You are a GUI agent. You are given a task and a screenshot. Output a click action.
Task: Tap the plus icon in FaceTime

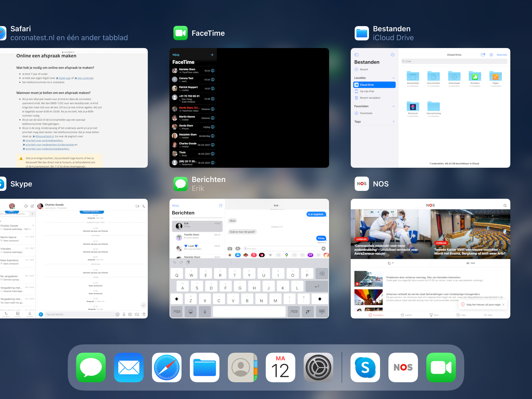(x=212, y=55)
